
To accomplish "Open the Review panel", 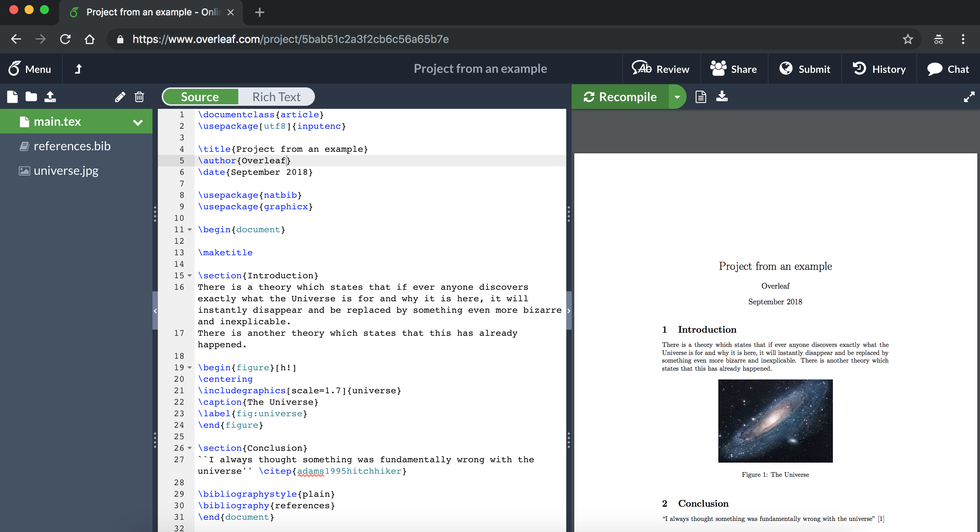I will (660, 68).
